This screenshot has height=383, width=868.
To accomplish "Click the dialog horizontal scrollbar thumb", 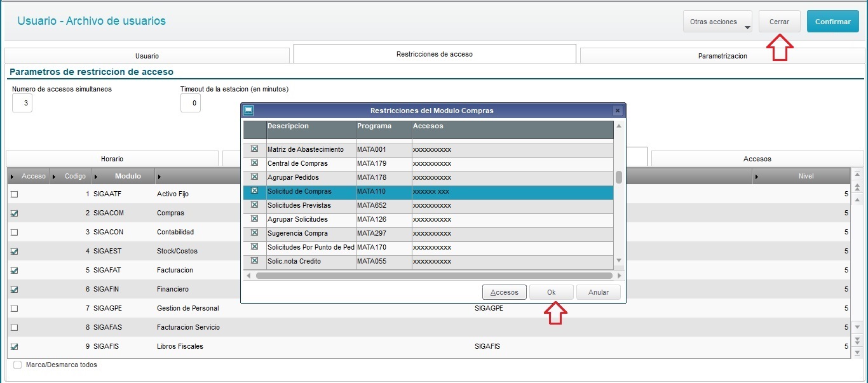I will click(x=434, y=276).
